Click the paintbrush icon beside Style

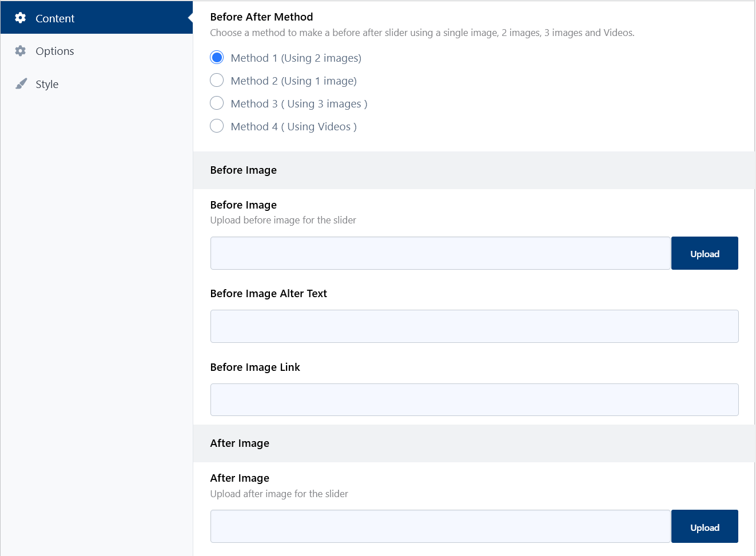(x=21, y=84)
